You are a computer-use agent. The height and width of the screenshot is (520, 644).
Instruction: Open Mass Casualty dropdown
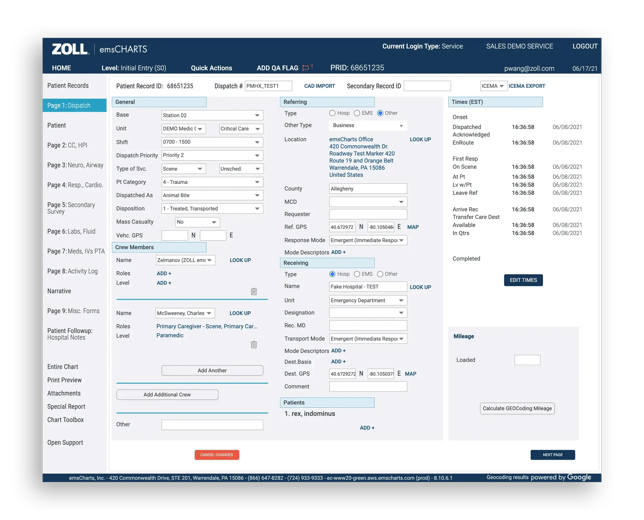tap(198, 222)
